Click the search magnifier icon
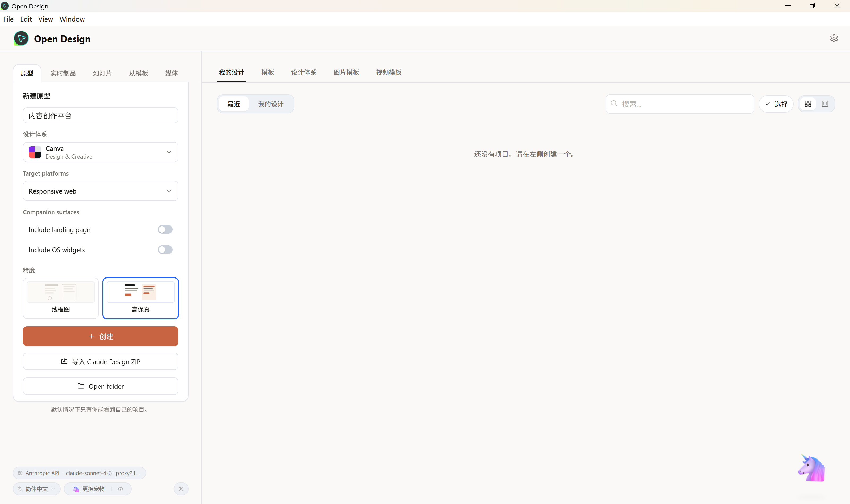 (614, 104)
